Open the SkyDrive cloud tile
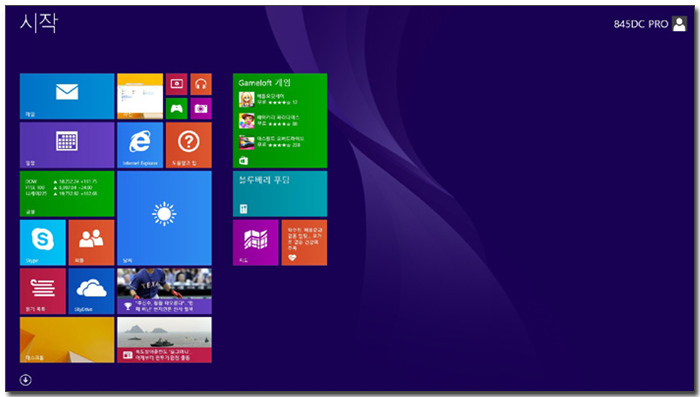Screen dimensions: 700x397 click(91, 291)
